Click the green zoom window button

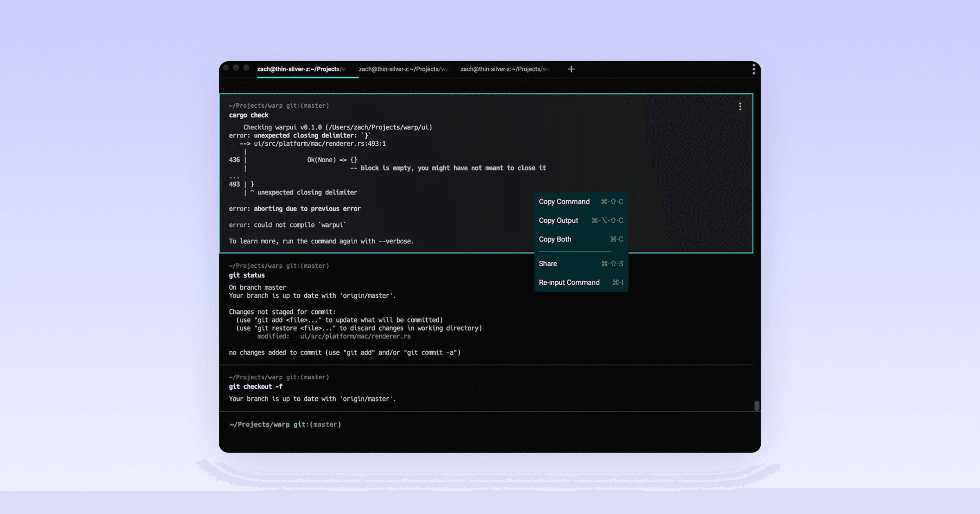246,68
